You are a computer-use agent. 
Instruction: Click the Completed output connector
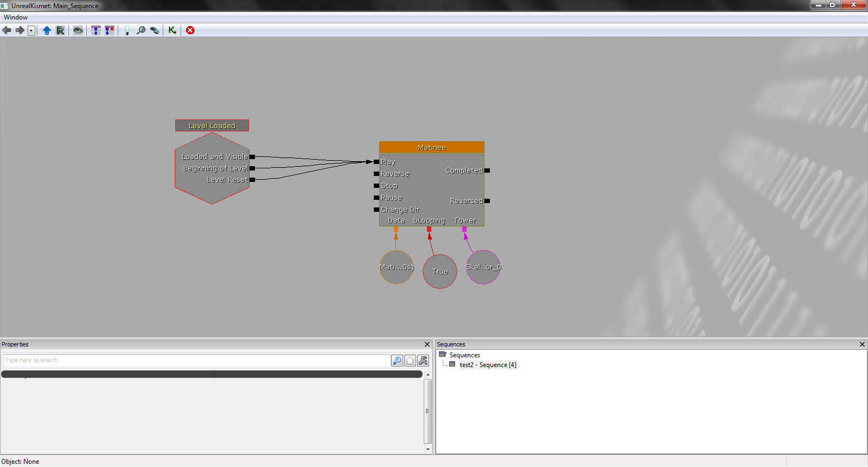coord(487,171)
